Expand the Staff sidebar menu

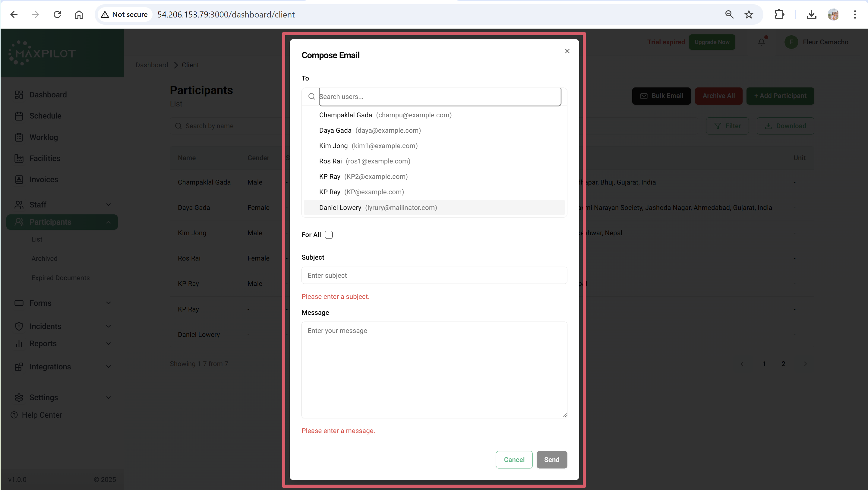108,204
